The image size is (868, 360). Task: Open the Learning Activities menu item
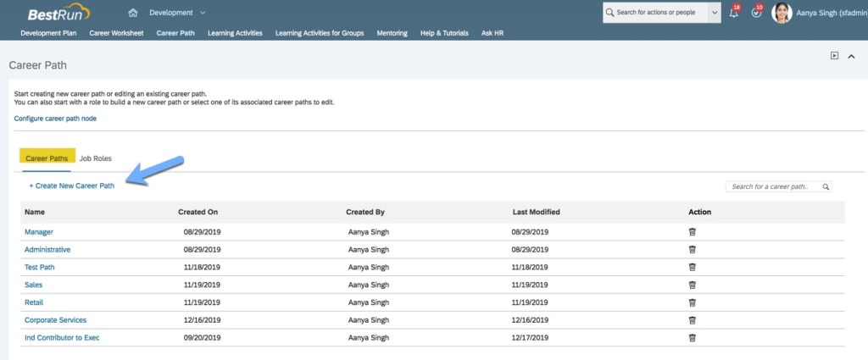(x=234, y=33)
